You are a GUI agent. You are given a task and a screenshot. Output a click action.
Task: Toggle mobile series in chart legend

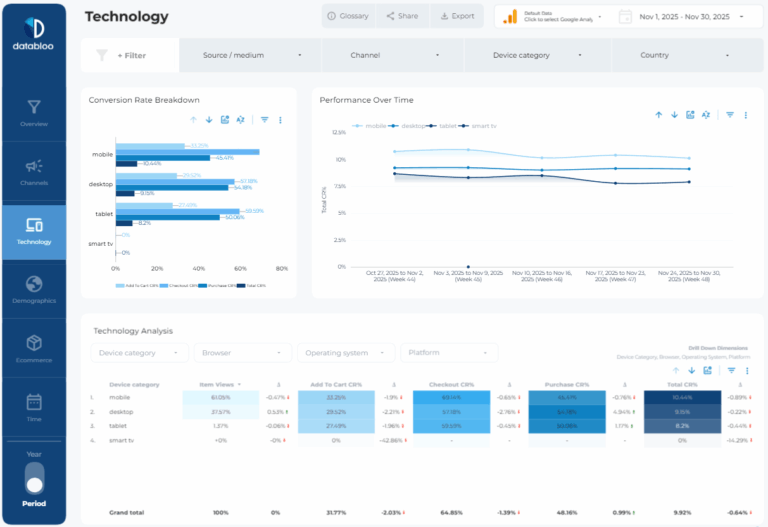coord(370,126)
